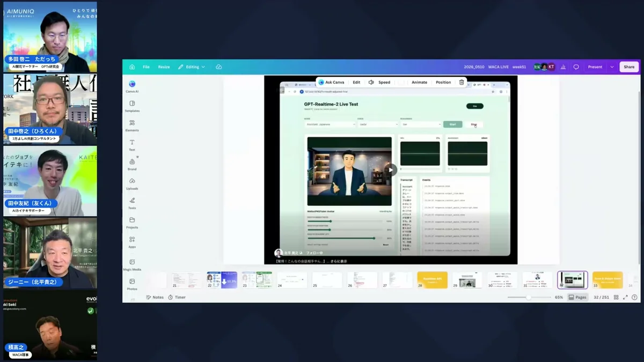Image resolution: width=644 pixels, height=362 pixels.
Task: Click Animate in the floating toolbar
Action: click(x=419, y=82)
